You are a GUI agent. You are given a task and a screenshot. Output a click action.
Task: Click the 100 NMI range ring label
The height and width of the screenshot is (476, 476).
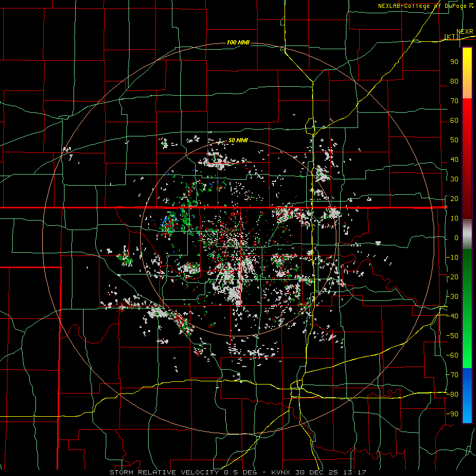tap(238, 42)
